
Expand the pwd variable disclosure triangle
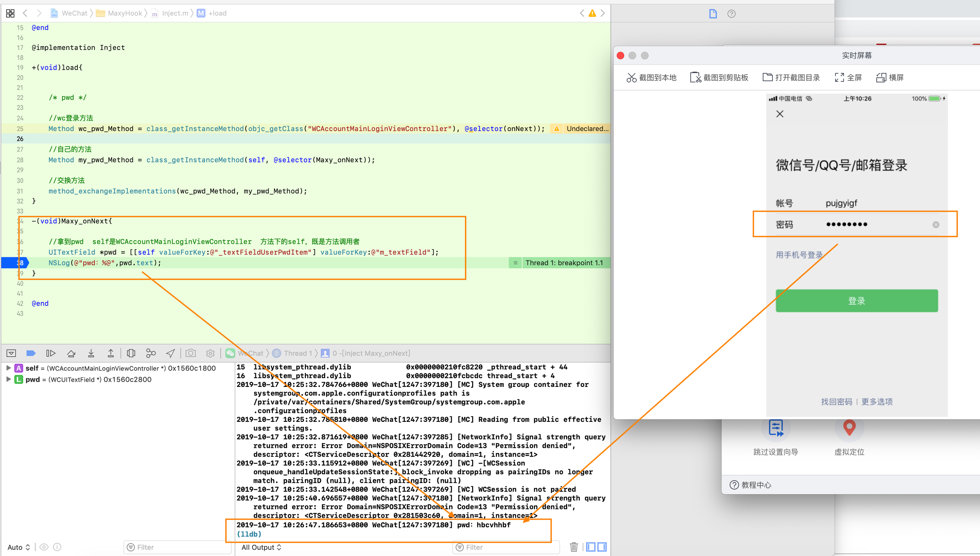[8, 379]
